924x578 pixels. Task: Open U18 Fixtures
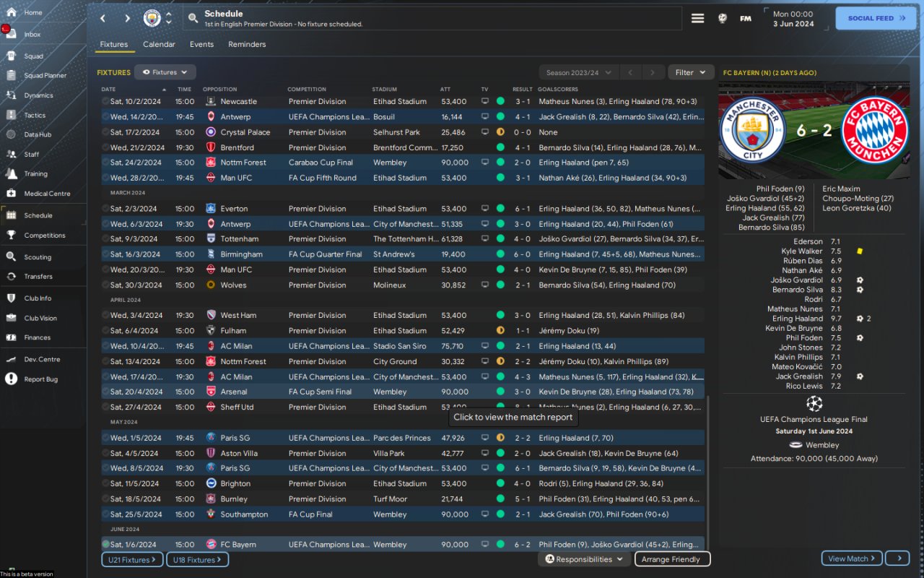point(197,560)
